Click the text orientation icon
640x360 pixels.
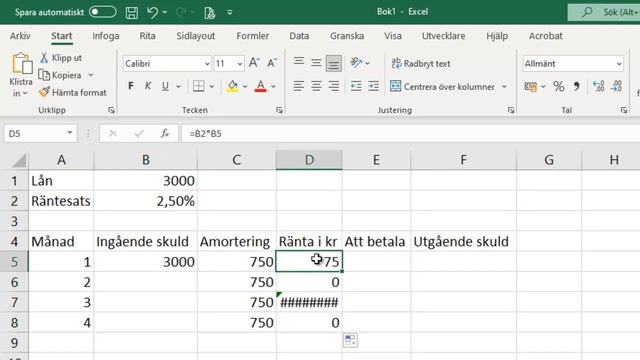click(356, 62)
